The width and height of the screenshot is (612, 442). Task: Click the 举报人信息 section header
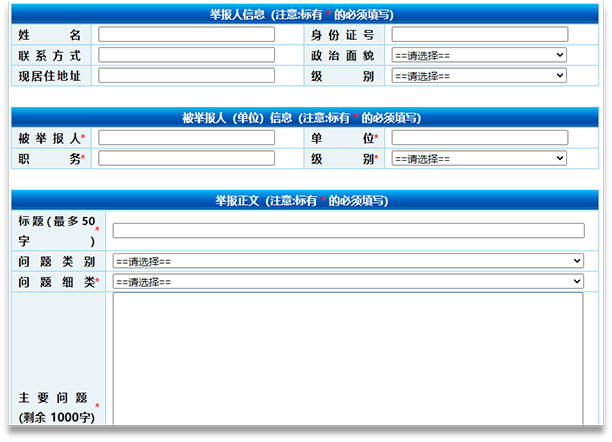(x=305, y=14)
